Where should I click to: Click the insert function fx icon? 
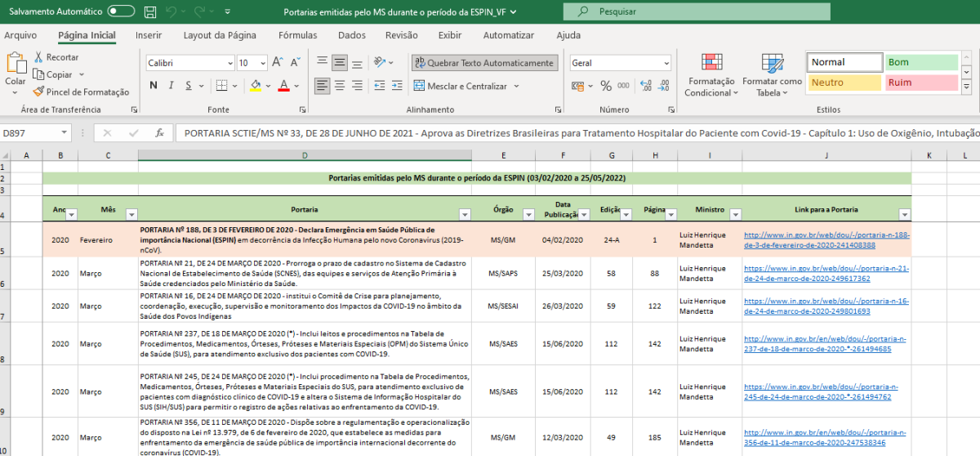point(159,132)
